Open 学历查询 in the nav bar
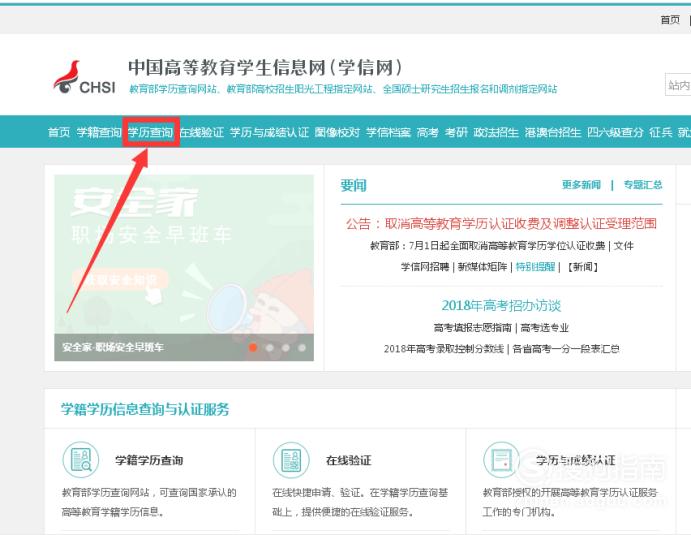691x535 pixels. [x=150, y=132]
